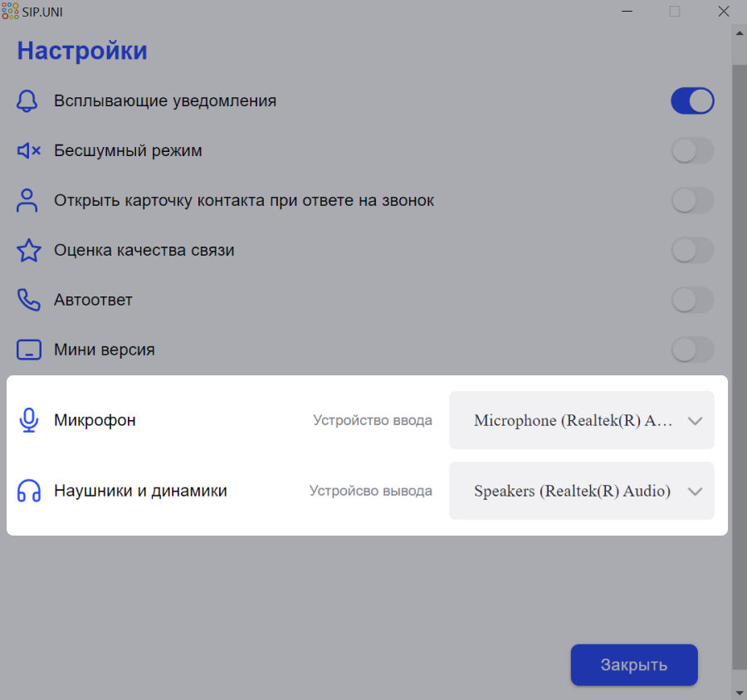Click the scrollbar up arrow
The image size is (747, 700).
coord(740,33)
